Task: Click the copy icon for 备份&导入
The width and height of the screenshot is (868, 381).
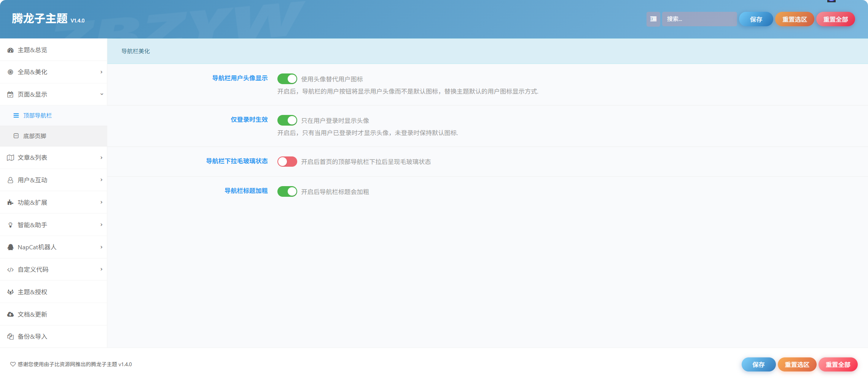Action: tap(10, 336)
